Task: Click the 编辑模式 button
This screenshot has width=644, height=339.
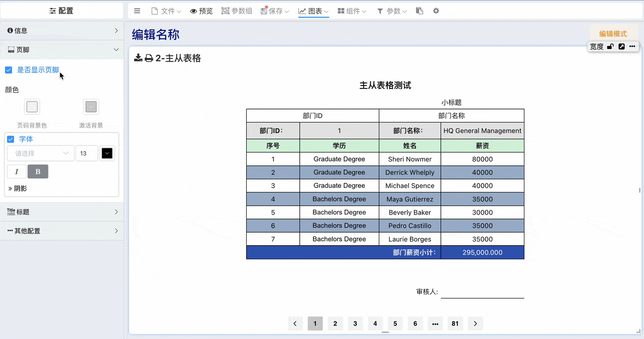Action: click(613, 33)
